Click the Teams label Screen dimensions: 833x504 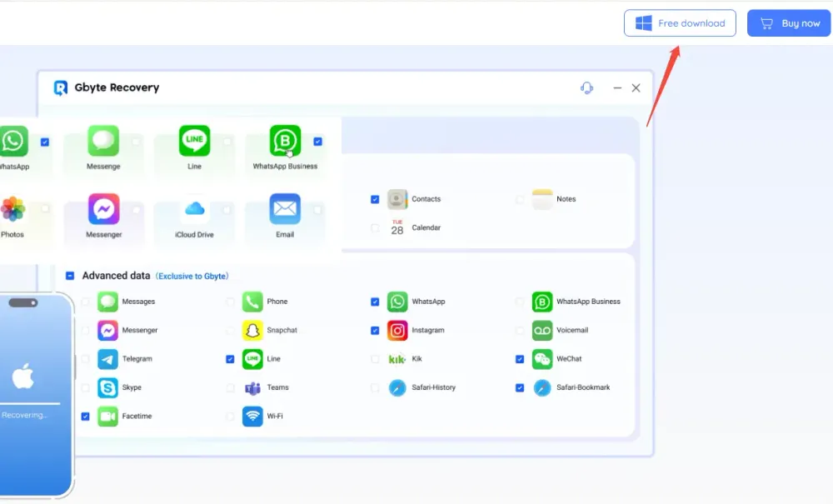(x=277, y=387)
